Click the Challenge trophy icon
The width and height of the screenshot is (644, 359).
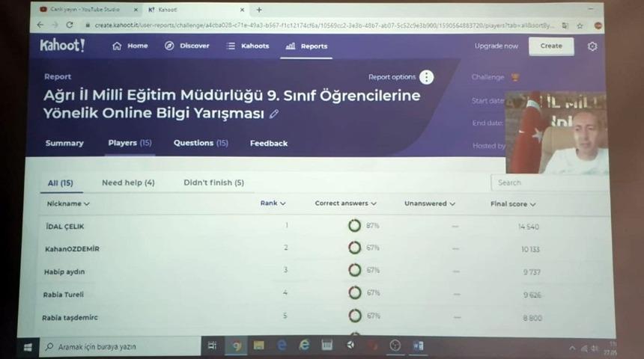coord(515,77)
